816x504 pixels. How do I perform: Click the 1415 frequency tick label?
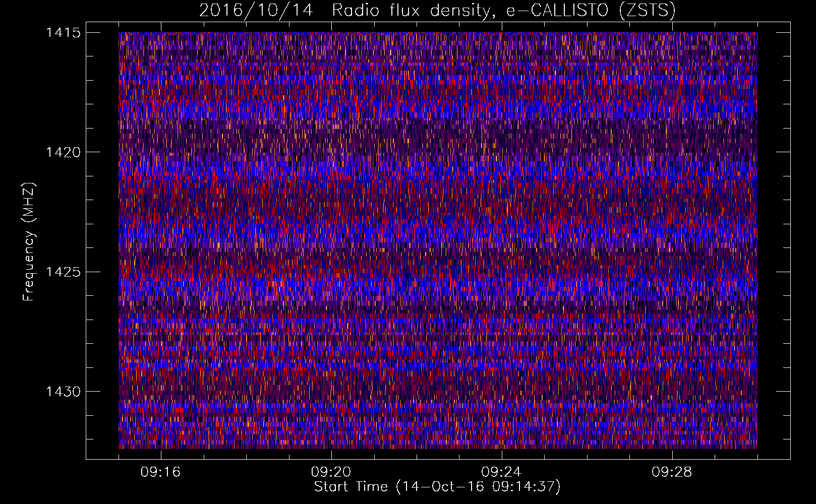point(63,33)
